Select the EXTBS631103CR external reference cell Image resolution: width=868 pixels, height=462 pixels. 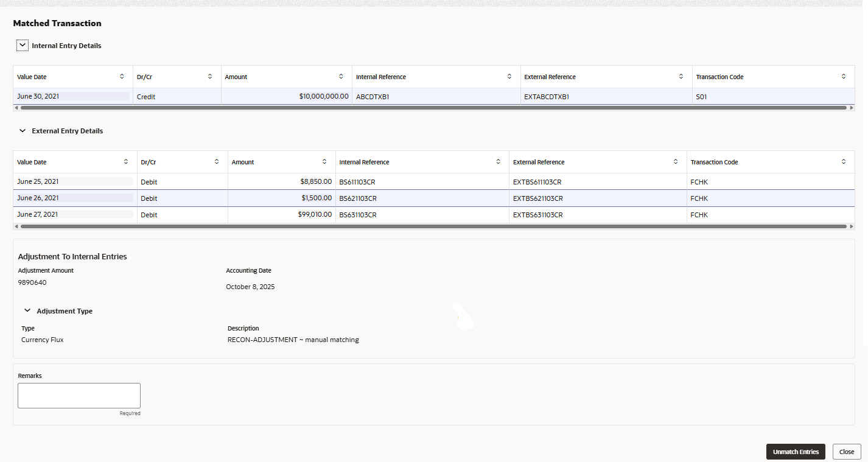pos(598,214)
